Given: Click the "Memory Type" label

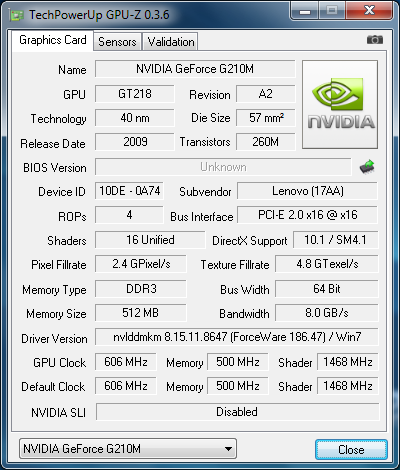Looking at the screenshot, I should [54, 290].
